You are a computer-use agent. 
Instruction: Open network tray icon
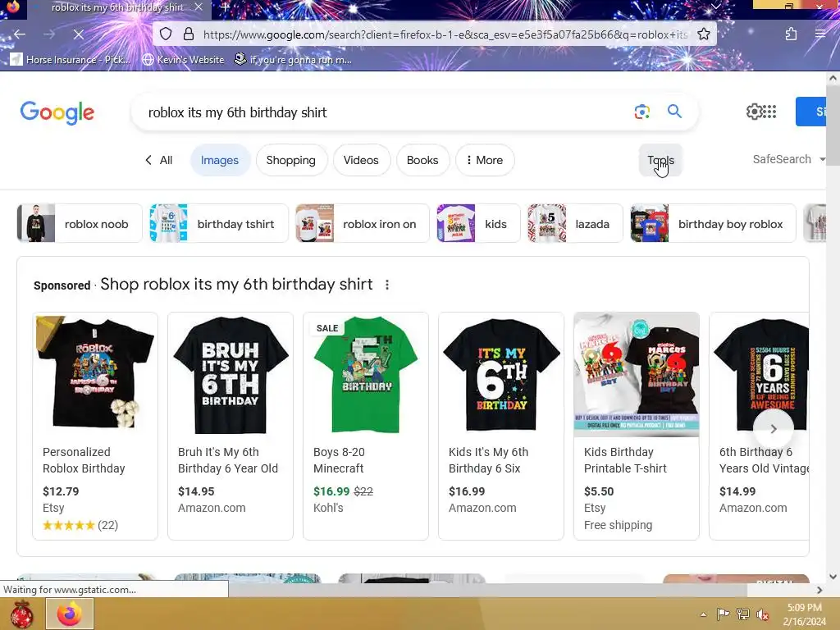[742, 614]
